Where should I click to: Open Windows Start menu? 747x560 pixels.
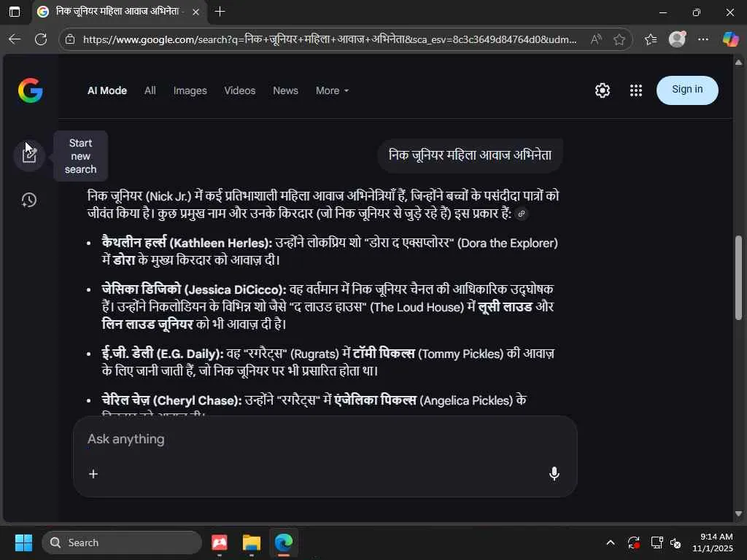[23, 542]
